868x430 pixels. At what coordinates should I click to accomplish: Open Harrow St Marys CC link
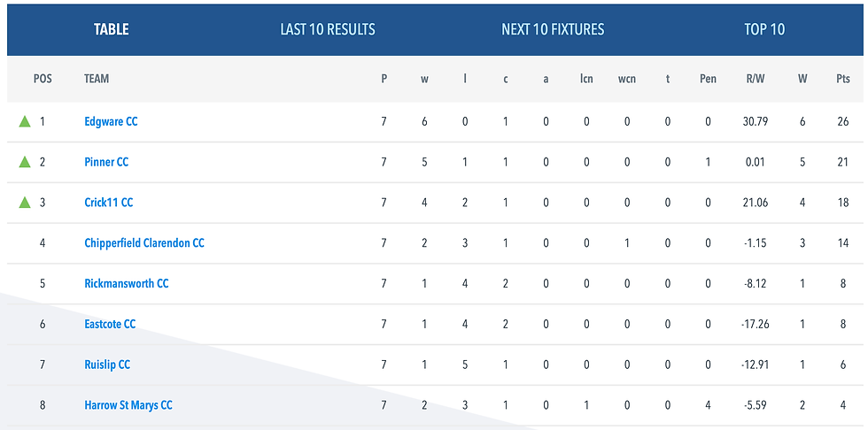pos(128,405)
